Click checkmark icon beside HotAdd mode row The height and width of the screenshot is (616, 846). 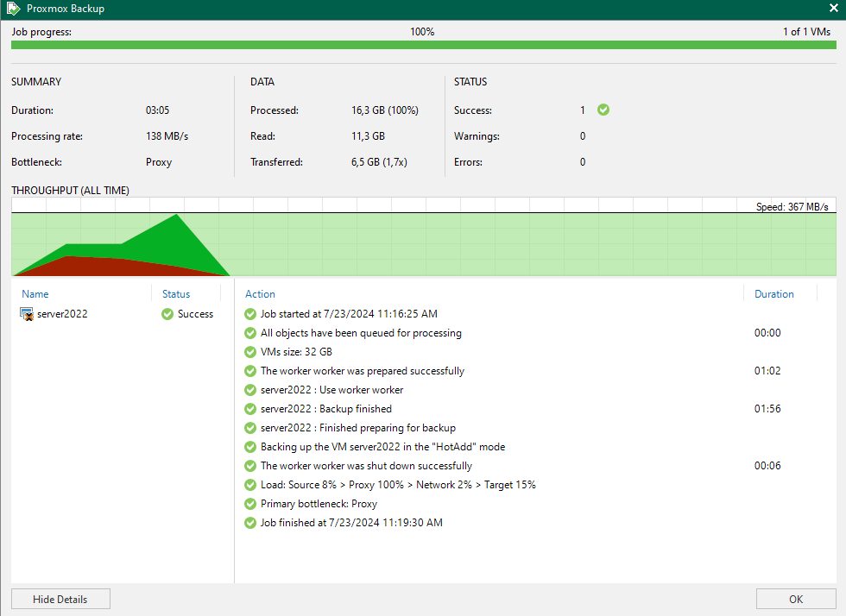pyautogui.click(x=249, y=447)
